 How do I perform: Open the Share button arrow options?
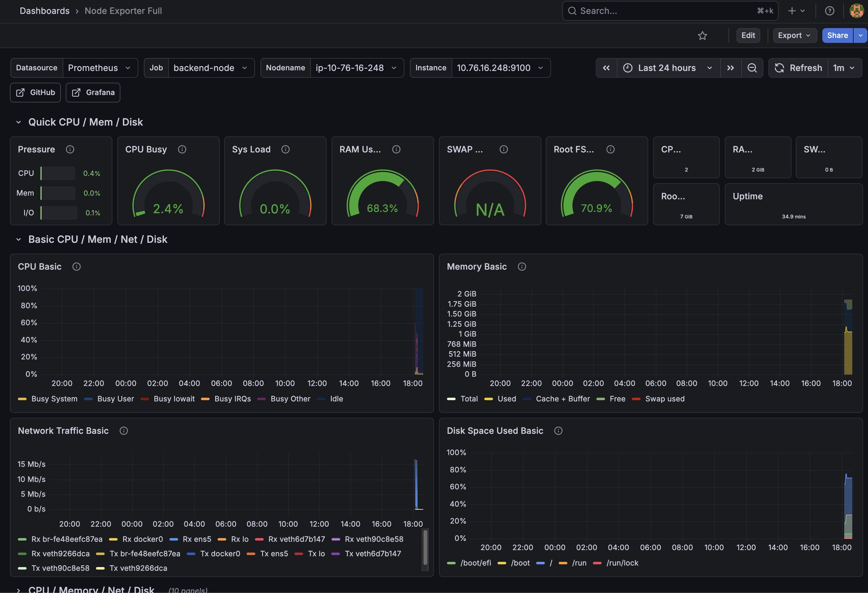pos(861,35)
